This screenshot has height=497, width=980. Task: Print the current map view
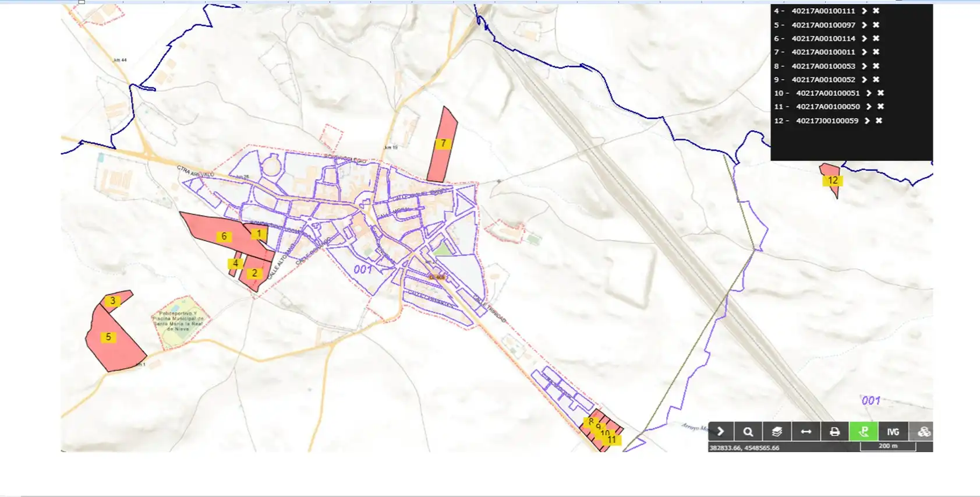(x=834, y=432)
